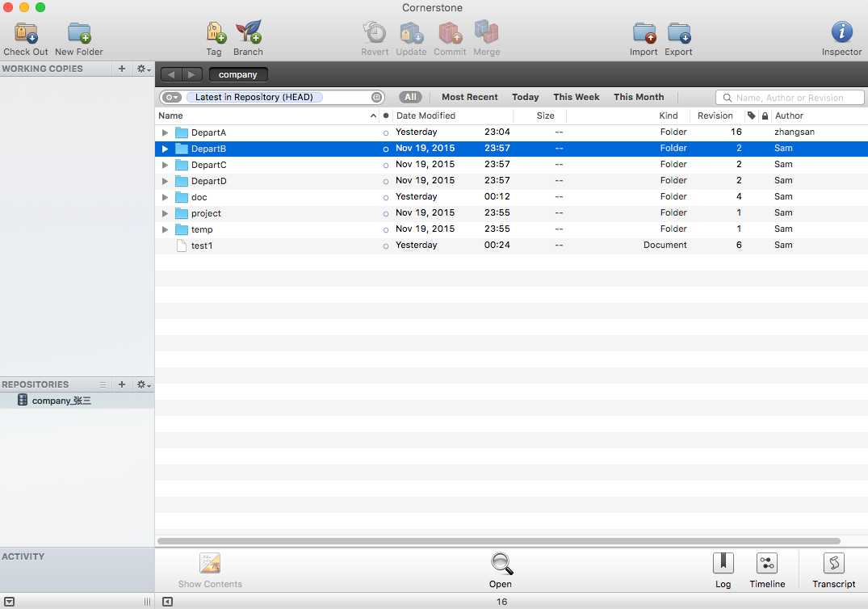The height and width of the screenshot is (609, 868).
Task: Click the Import toolbar icon
Action: tap(644, 33)
